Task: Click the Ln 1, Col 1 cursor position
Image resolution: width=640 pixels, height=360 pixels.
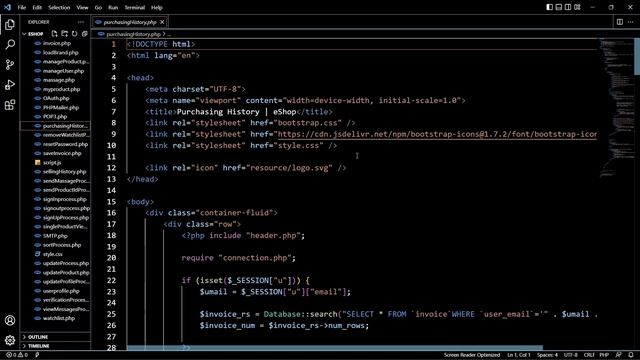Action: click(x=519, y=355)
